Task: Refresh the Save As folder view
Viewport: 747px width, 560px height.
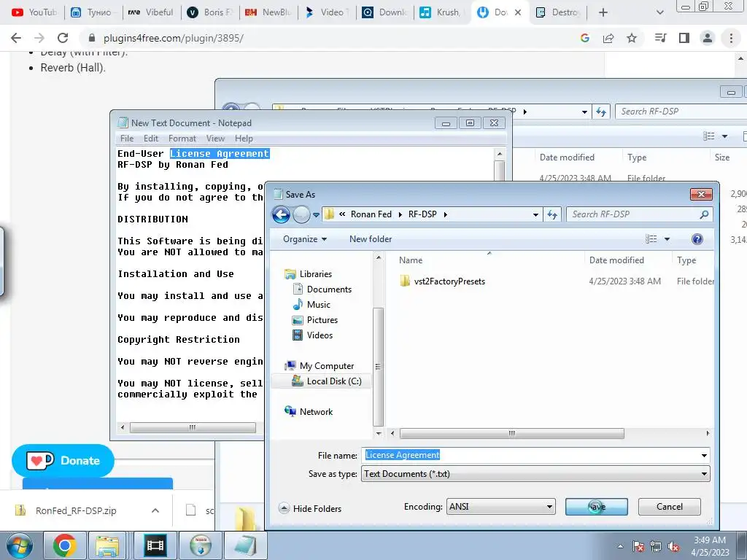Action: (553, 215)
